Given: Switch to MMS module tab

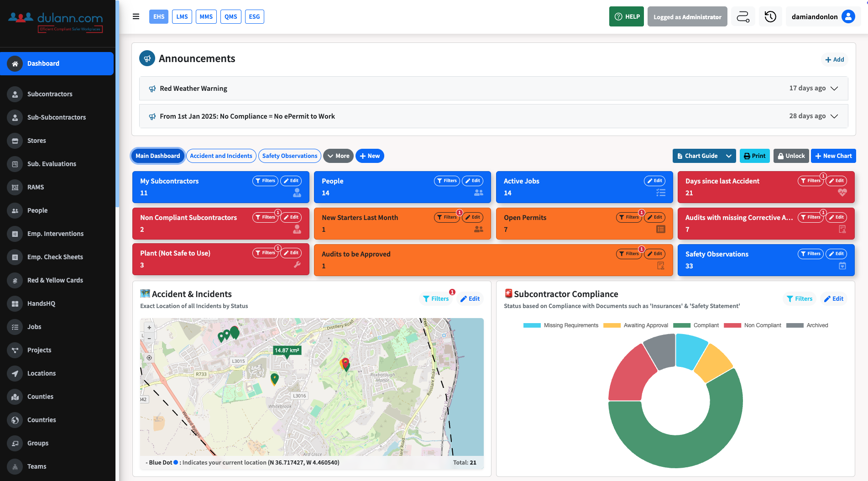Looking at the screenshot, I should coord(206,16).
